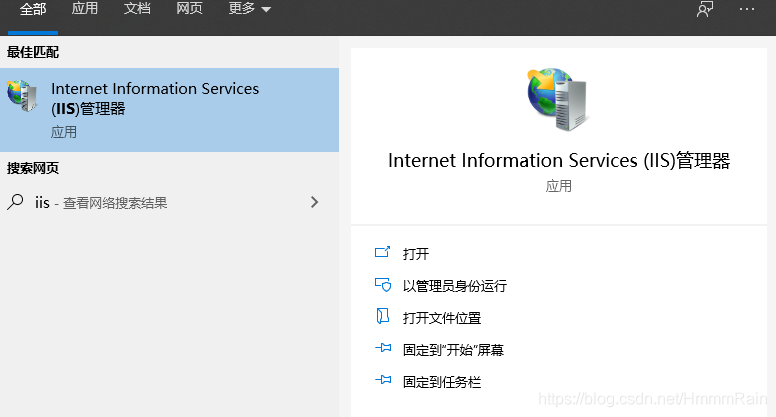Click the IIS globe icon in best match
Viewport: 776px width, 417px height.
[x=22, y=95]
